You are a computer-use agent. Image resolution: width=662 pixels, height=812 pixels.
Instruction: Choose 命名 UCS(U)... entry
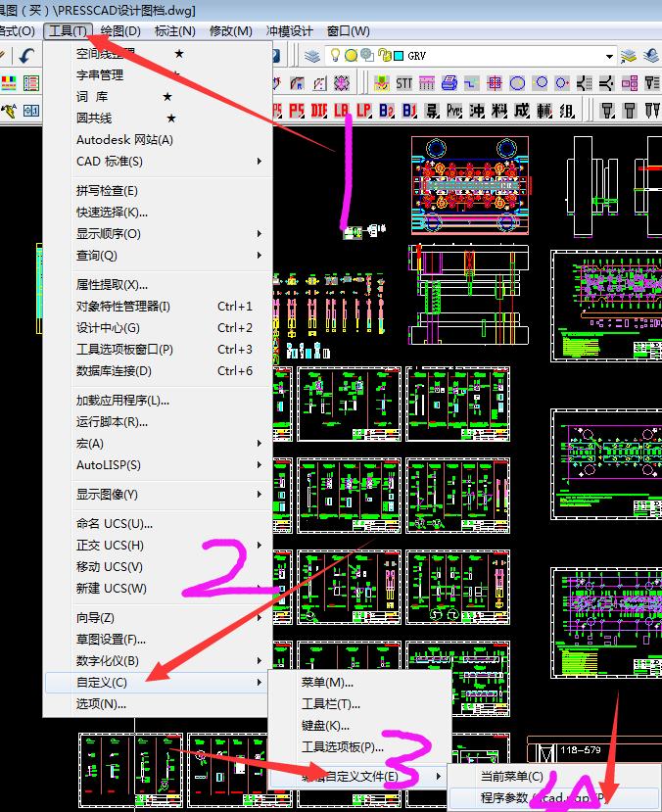(x=159, y=524)
